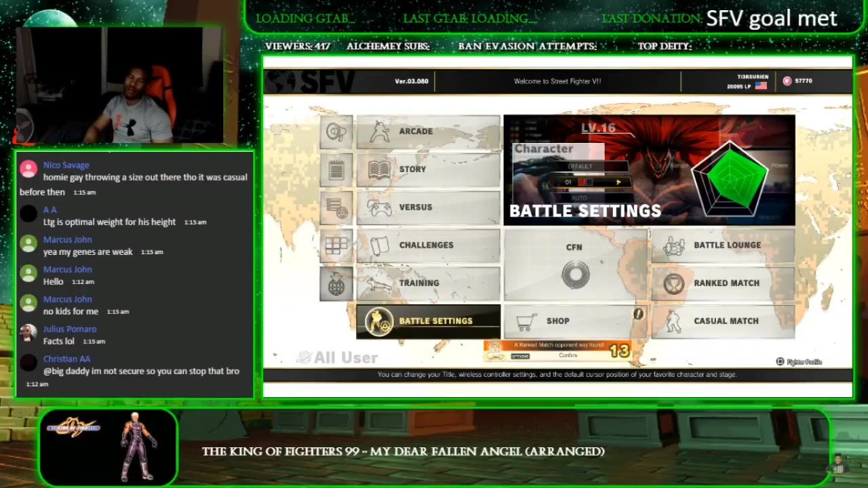Click Marcus John avatar beside 'Hello'
Screen dimensions: 868x488
tap(28, 273)
